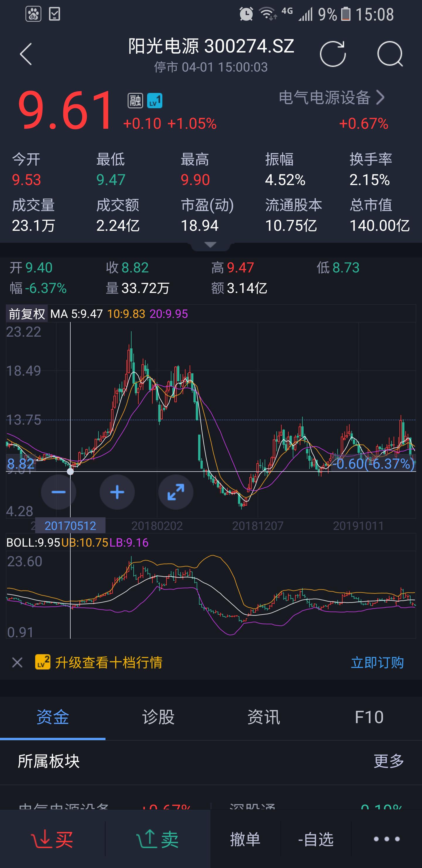Tap the 成交量 23.1万 value

click(34, 226)
